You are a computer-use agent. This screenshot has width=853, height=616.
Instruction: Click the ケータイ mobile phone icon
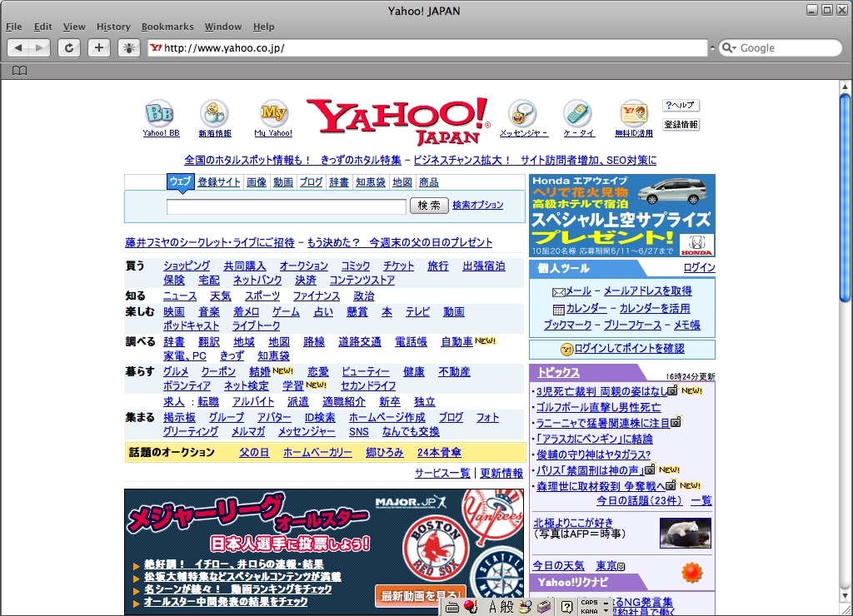coord(578,113)
